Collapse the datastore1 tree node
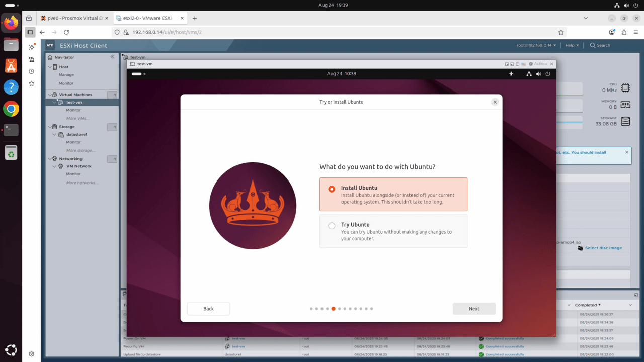Screen dimensions: 644x362 tap(55, 134)
